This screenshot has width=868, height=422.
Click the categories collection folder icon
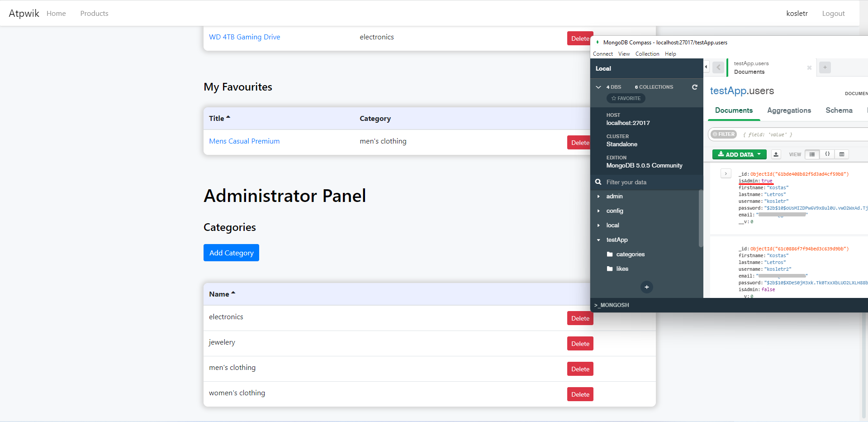click(610, 254)
